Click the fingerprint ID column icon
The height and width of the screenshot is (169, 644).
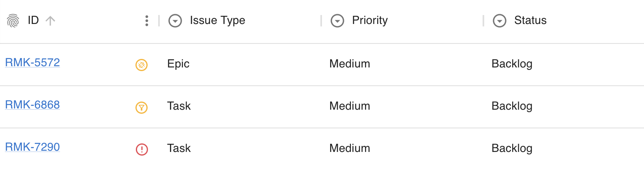(13, 20)
